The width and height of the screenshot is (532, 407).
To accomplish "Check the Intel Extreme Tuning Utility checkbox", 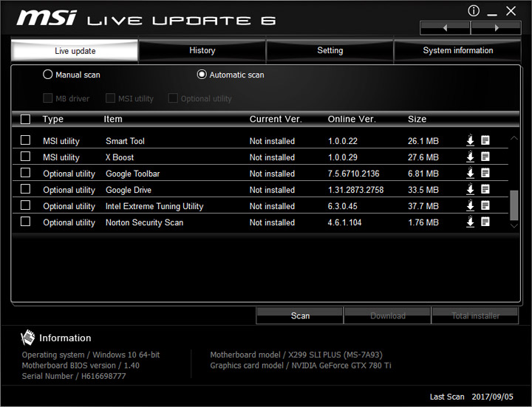I will pos(25,205).
